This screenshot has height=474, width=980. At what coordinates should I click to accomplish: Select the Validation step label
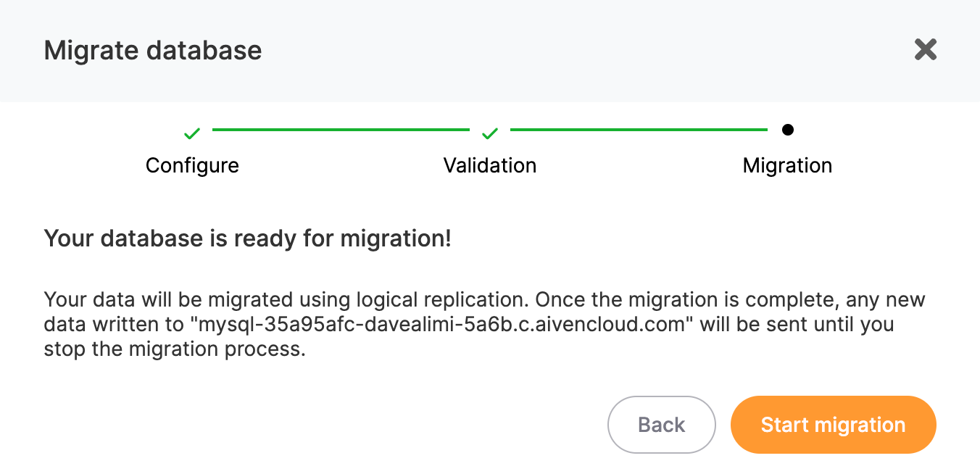[490, 165]
